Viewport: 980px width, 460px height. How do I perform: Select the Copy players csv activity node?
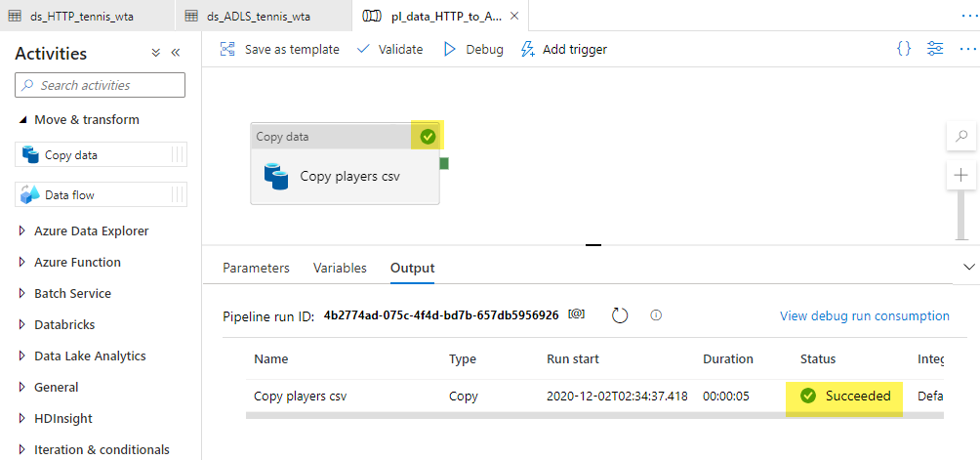pos(345,176)
